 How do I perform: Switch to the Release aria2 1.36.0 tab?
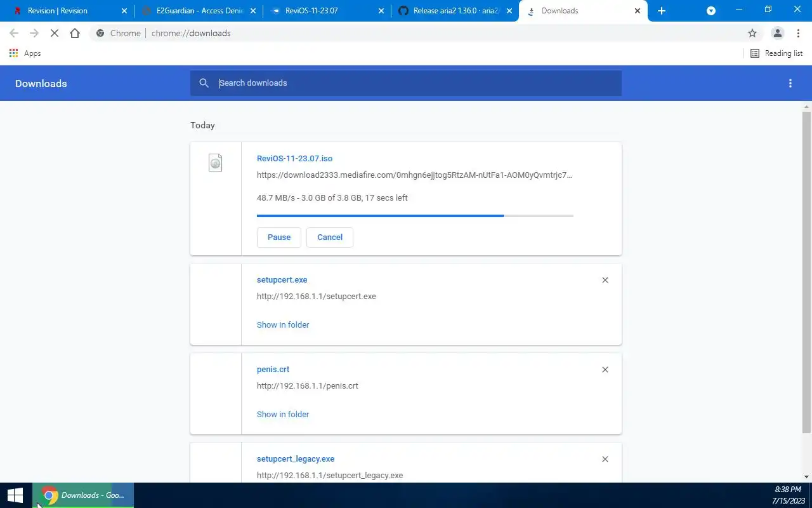pos(455,11)
